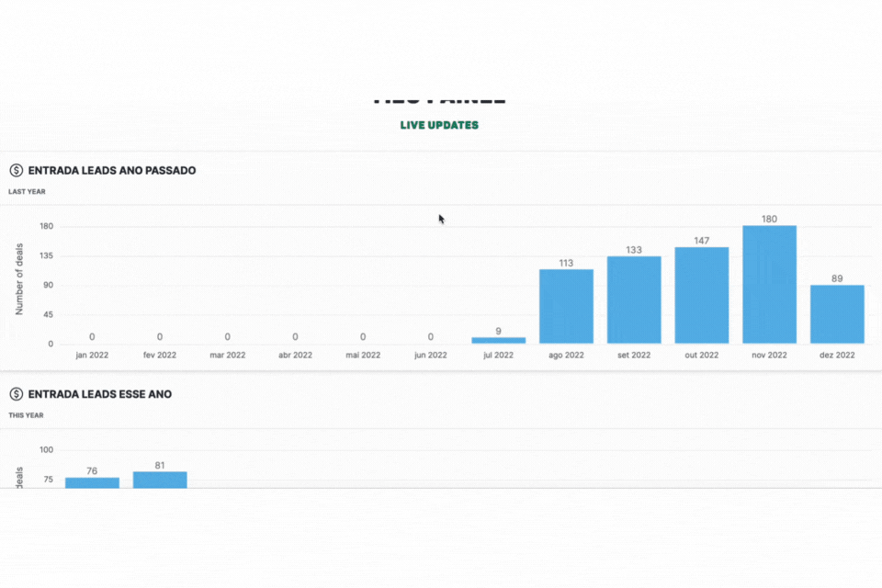
Task: Click the bar labeled 81 in this year's chart
Action: (x=160, y=480)
